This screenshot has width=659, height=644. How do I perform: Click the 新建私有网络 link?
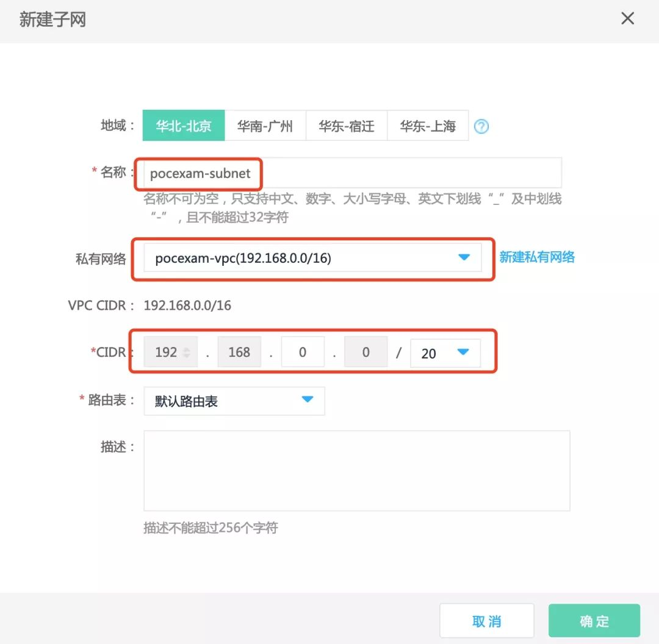[x=537, y=257]
